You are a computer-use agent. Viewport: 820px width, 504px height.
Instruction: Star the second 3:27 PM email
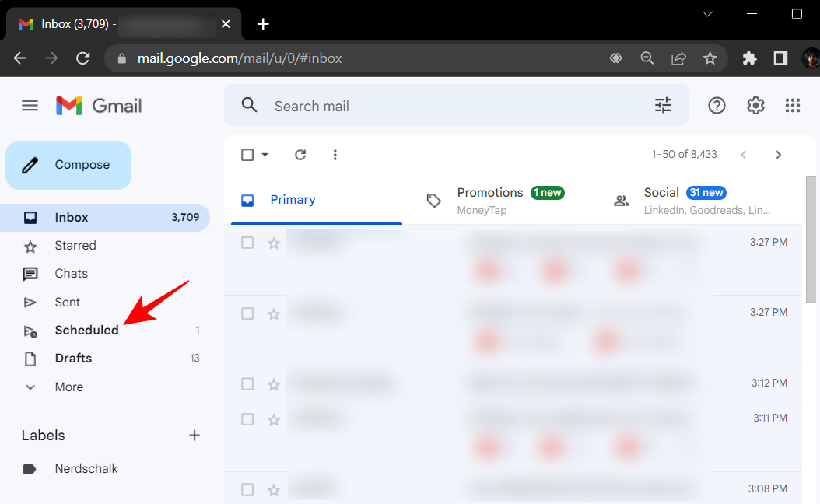pos(274,313)
